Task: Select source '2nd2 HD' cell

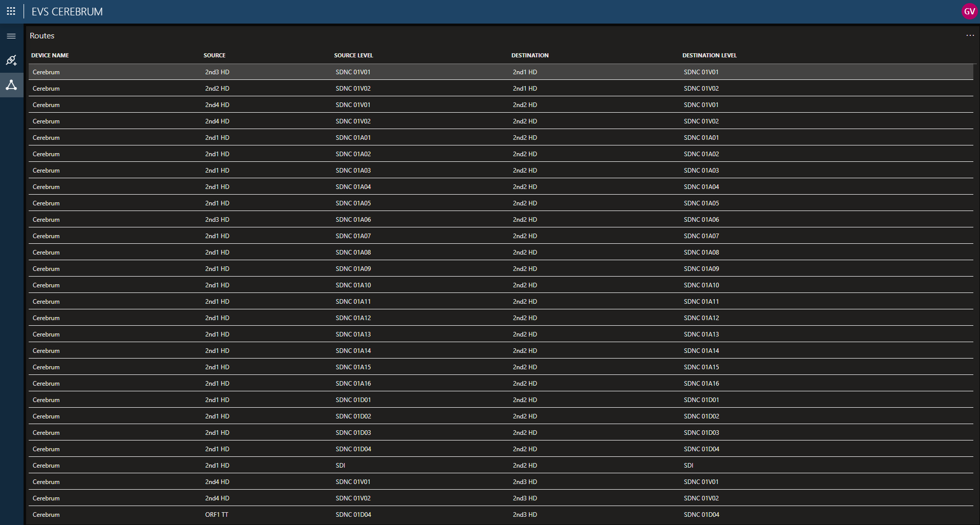Action: coord(217,89)
